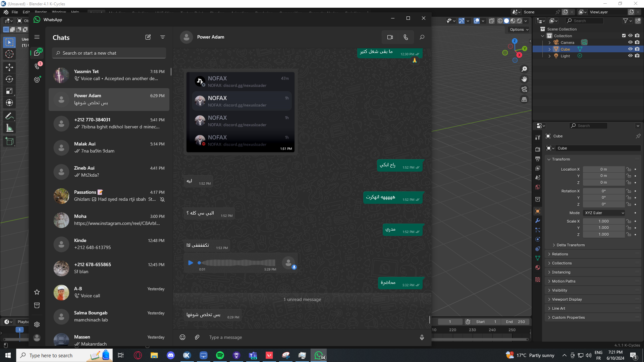Start a voice call with Power Adam
Viewport: 644px width, 362px height.
(406, 37)
